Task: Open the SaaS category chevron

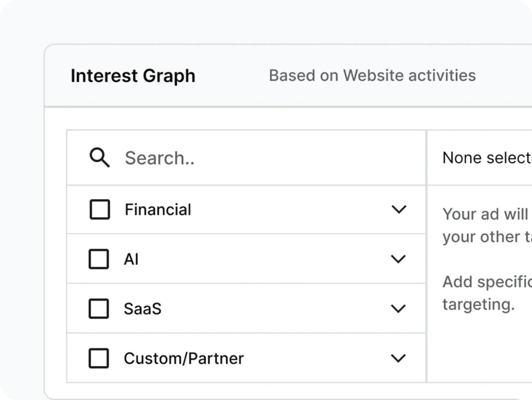Action: coord(398,308)
